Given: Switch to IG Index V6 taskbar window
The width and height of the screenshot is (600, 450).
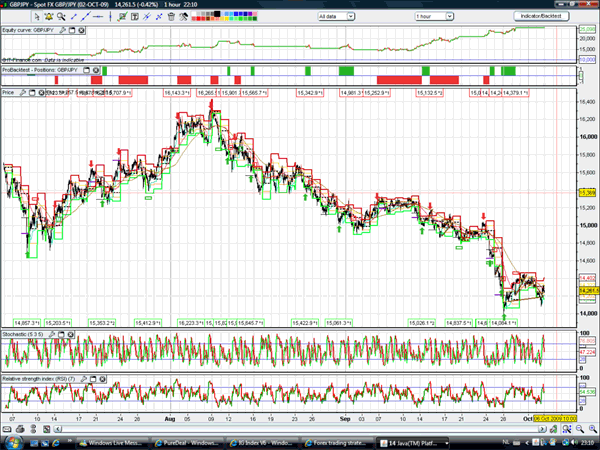Looking at the screenshot, I should [262, 443].
